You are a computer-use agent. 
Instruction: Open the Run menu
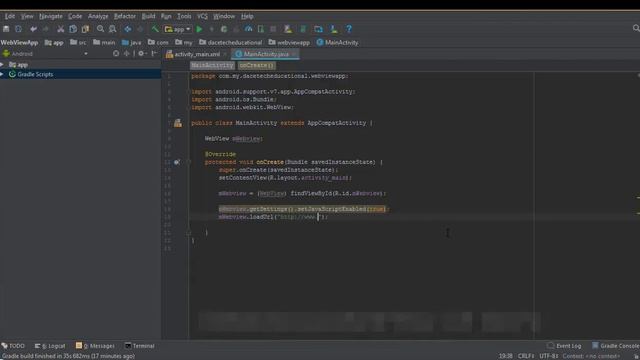click(166, 16)
